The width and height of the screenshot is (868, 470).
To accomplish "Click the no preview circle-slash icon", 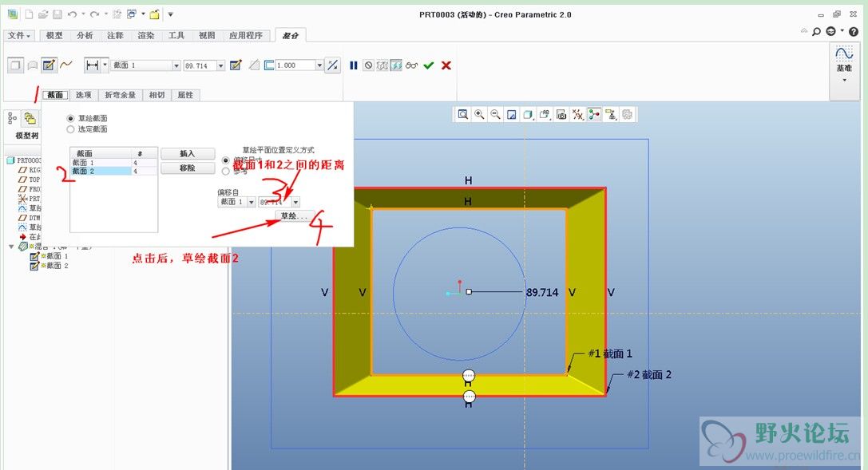I will (369, 65).
